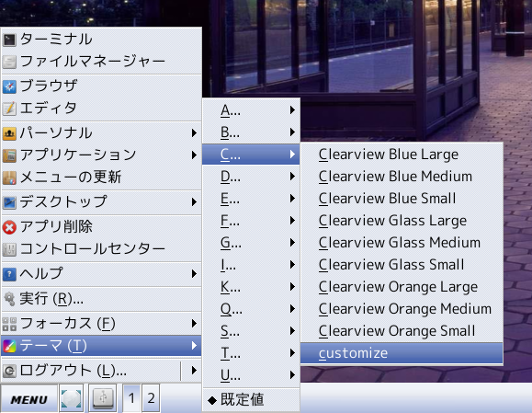Apply Clearview Orange Small theme
This screenshot has width=532, height=413.
[x=402, y=331]
